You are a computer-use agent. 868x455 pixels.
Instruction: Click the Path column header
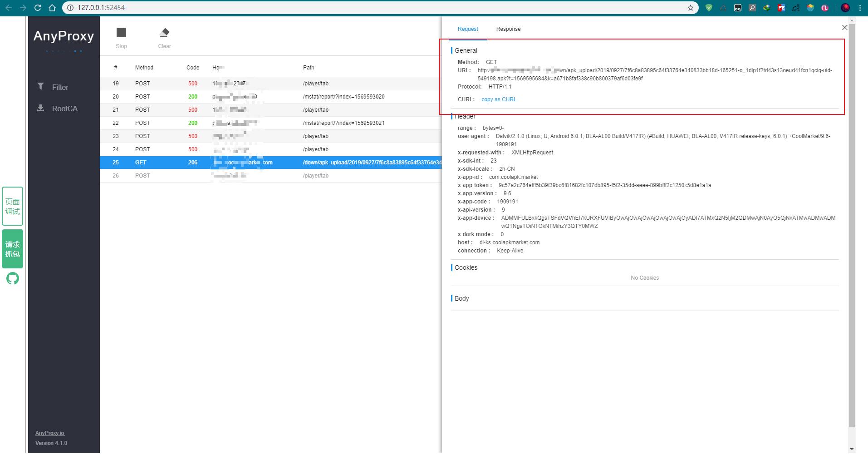[309, 68]
